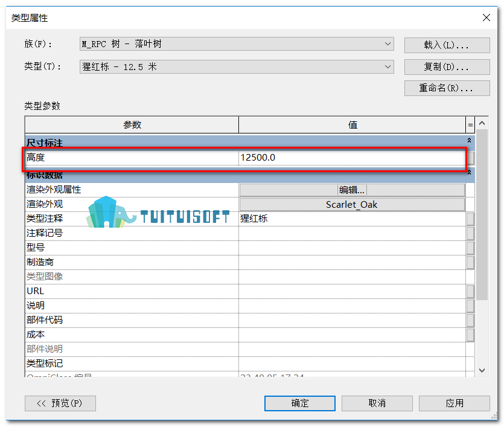Select the 渲染外观 parameter label

(x=45, y=204)
